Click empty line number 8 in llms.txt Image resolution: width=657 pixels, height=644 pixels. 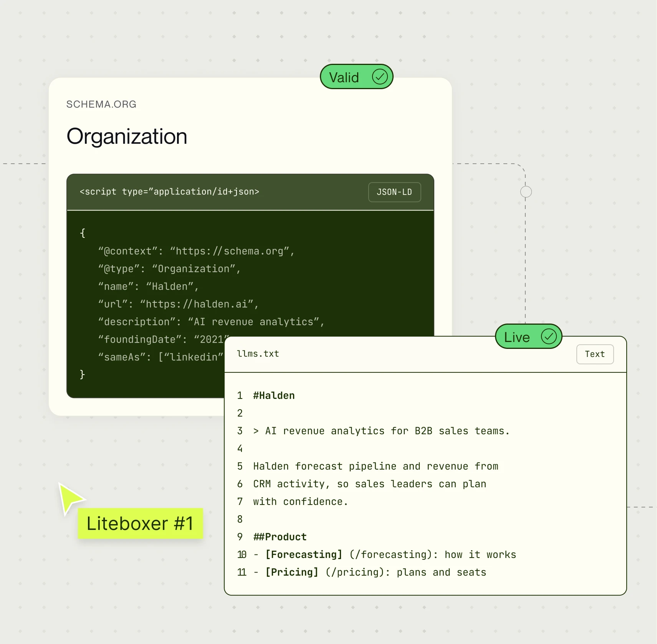pos(240,520)
